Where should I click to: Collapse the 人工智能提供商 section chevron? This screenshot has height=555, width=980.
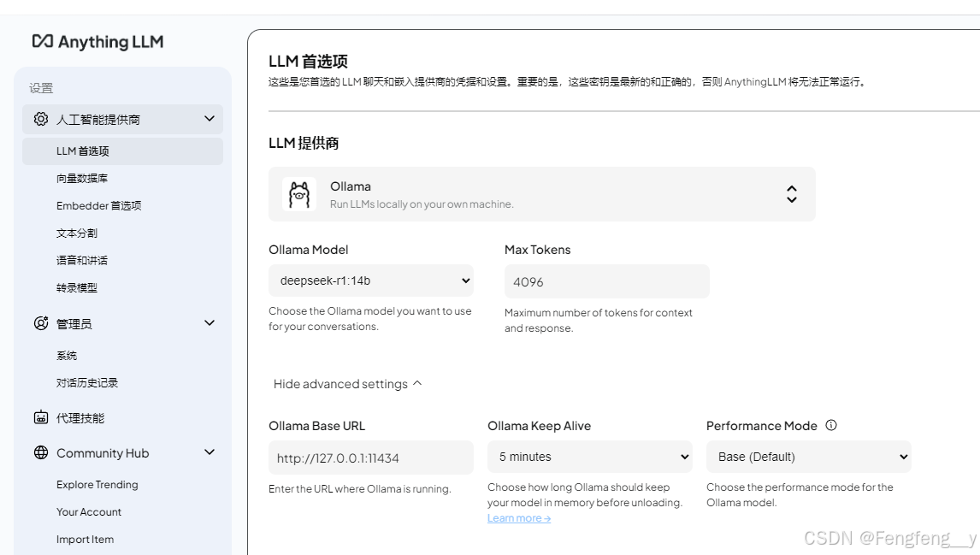pos(210,119)
